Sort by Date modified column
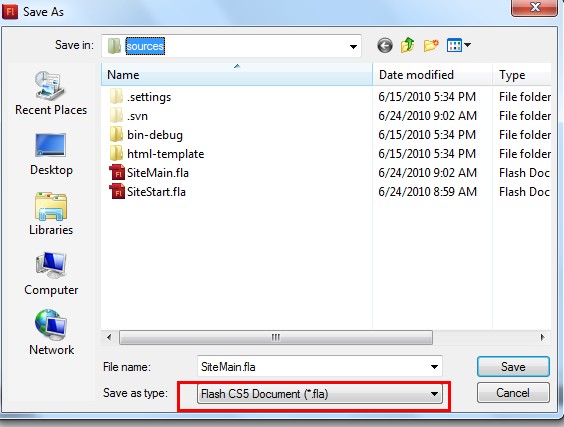This screenshot has width=564, height=427. pos(432,75)
